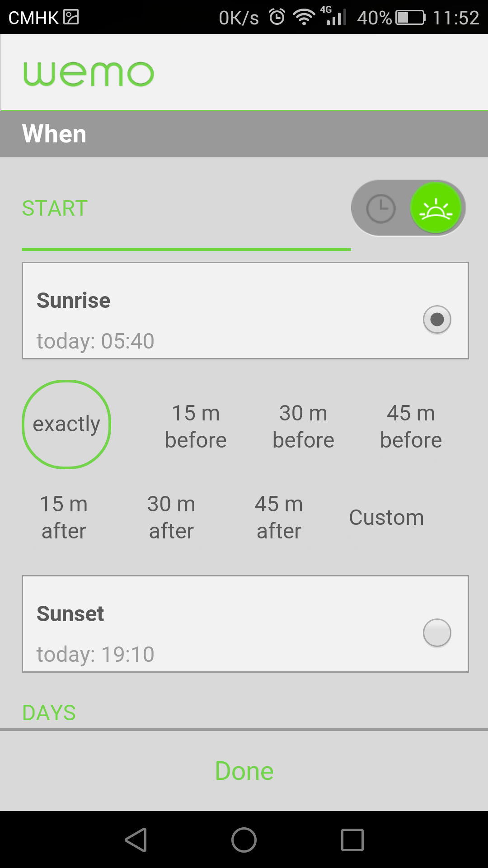
Task: Tap the Done button
Action: point(244,771)
